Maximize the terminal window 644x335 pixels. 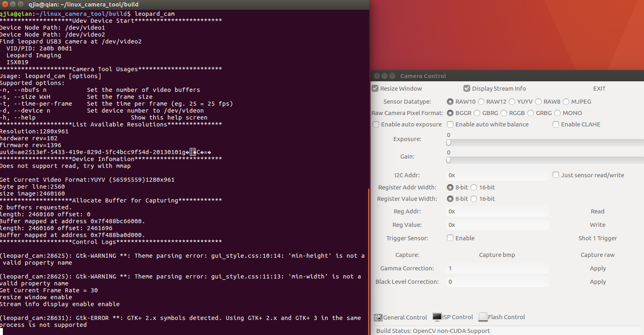click(x=20, y=4)
